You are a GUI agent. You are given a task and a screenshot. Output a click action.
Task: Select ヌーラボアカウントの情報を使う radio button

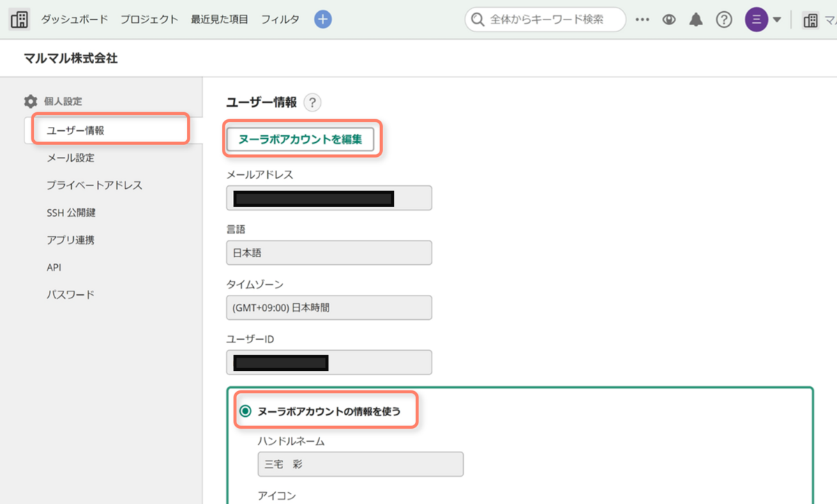pyautogui.click(x=246, y=411)
